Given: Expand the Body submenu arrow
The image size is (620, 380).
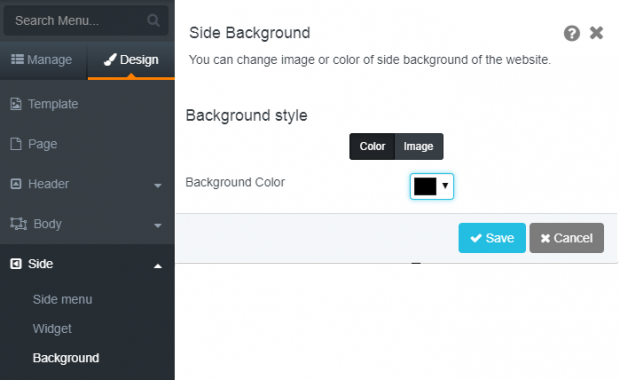Looking at the screenshot, I should pyautogui.click(x=158, y=225).
